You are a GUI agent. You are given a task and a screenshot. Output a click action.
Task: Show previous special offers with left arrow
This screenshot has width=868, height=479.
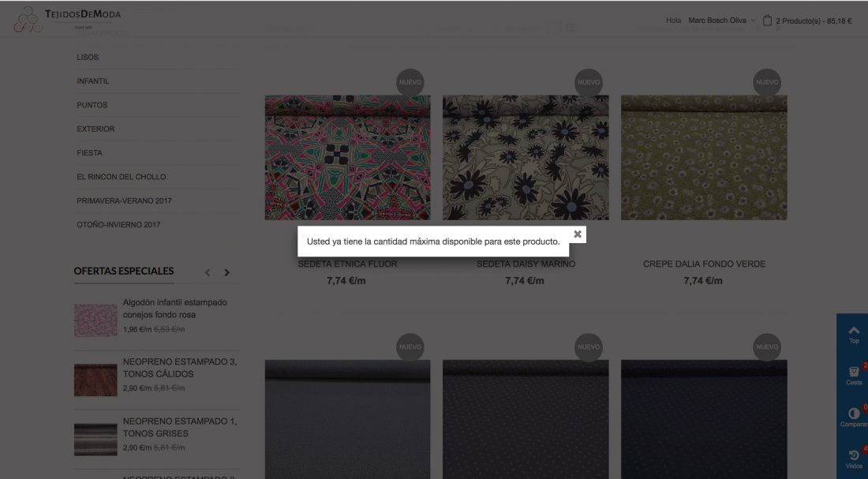coord(208,272)
